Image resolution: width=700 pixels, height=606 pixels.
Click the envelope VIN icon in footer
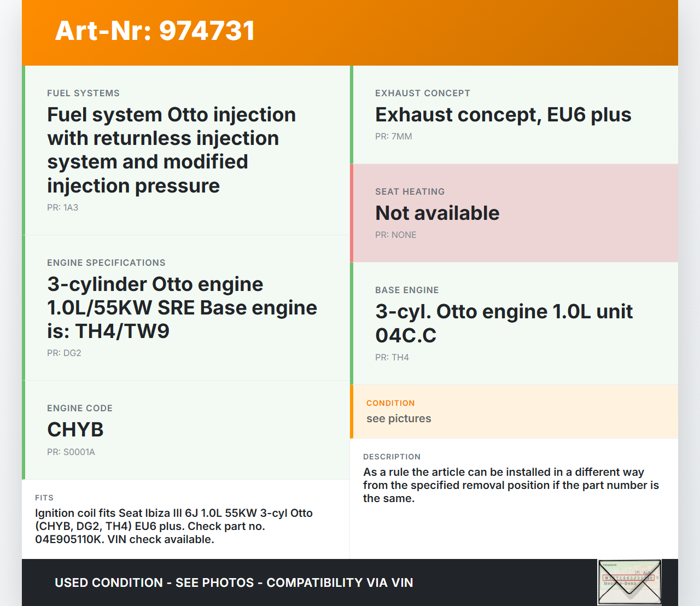coord(629,582)
